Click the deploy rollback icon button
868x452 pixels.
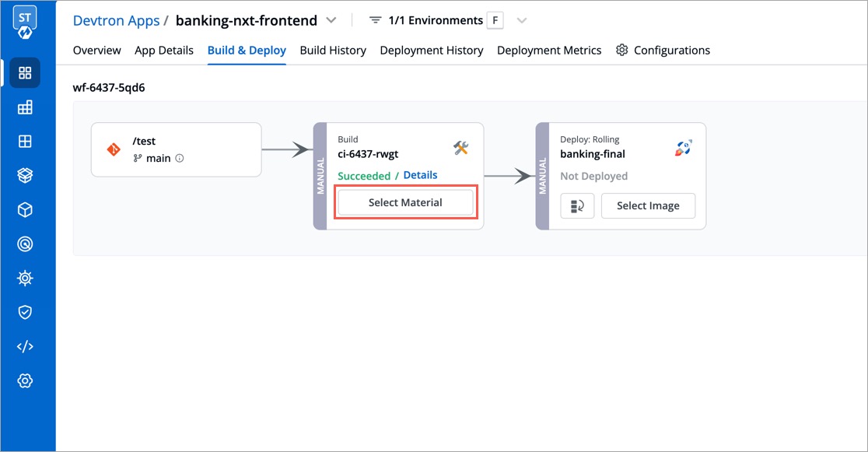[577, 206]
